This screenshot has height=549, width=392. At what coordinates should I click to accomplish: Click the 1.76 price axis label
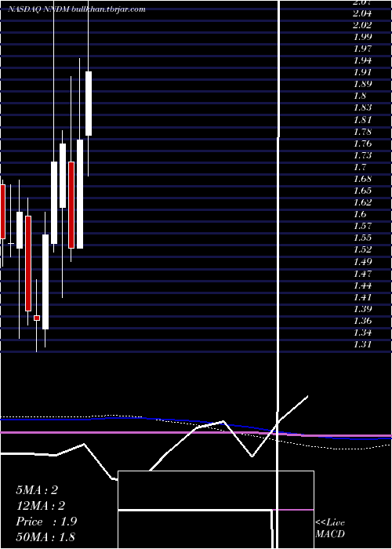coord(362,144)
